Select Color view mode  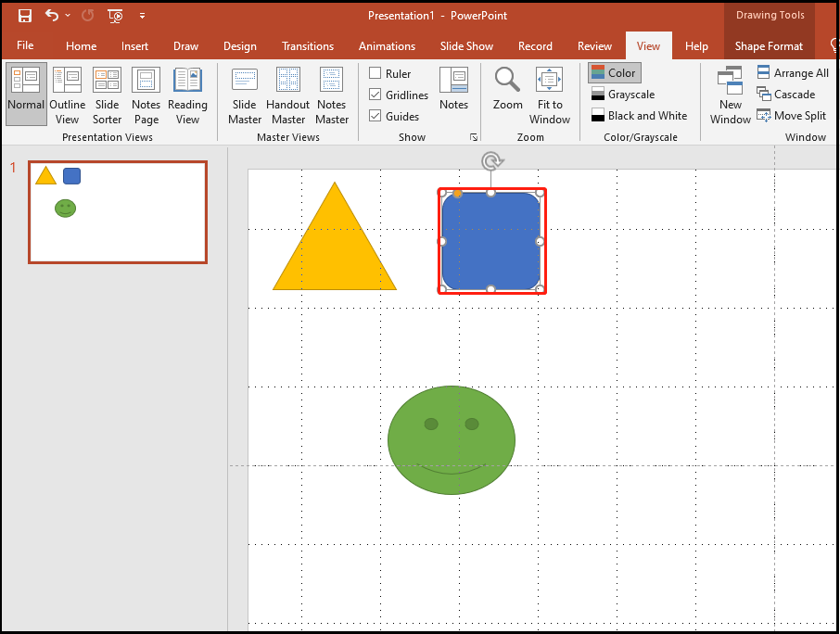click(x=614, y=73)
